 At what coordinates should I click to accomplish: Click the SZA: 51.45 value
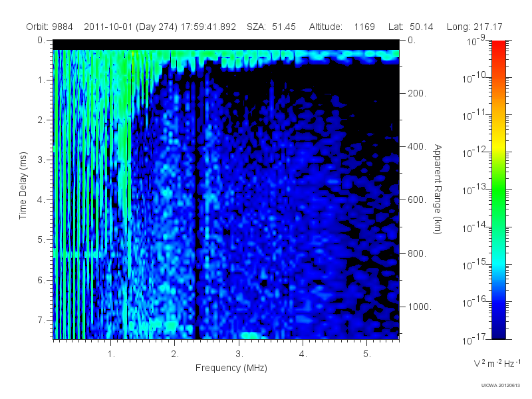coord(271,27)
